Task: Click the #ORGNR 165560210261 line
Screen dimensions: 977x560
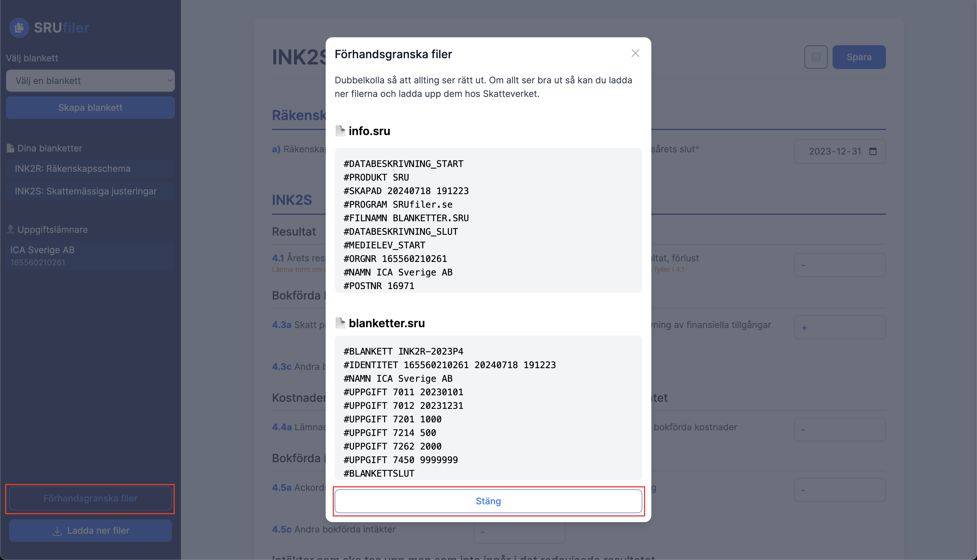Action: 395,259
